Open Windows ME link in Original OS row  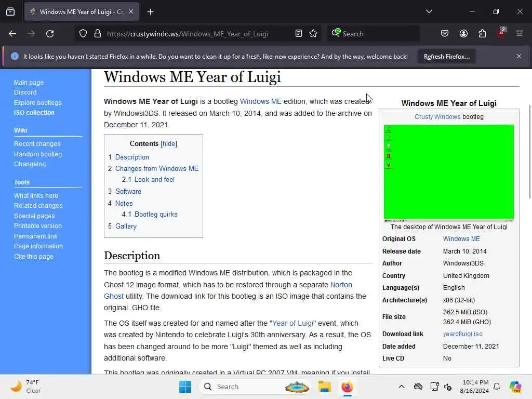pyautogui.click(x=461, y=239)
